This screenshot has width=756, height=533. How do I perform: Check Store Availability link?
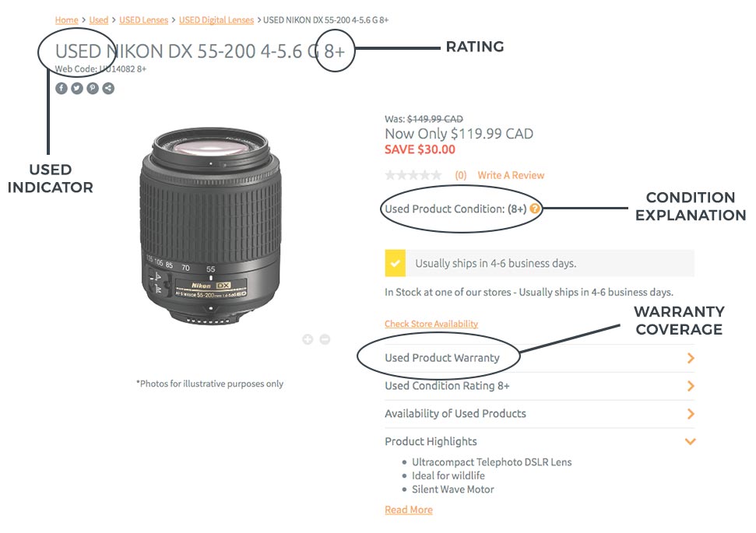pyautogui.click(x=431, y=324)
